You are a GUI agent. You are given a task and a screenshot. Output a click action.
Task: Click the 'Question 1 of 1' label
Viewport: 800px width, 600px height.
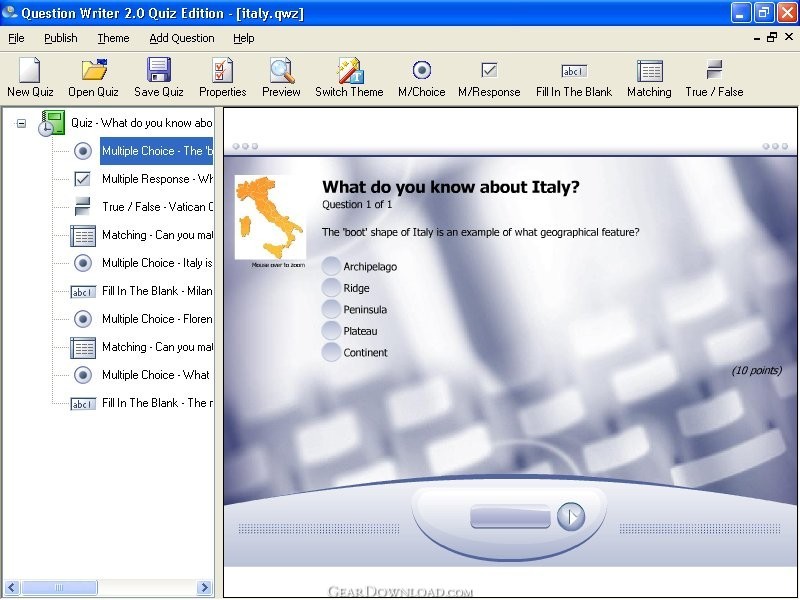click(x=357, y=205)
